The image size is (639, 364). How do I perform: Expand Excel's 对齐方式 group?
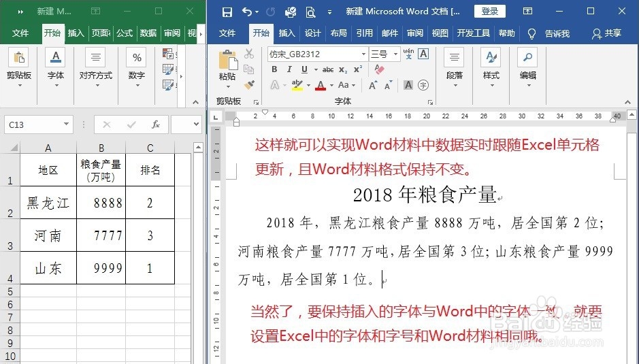pos(96,68)
